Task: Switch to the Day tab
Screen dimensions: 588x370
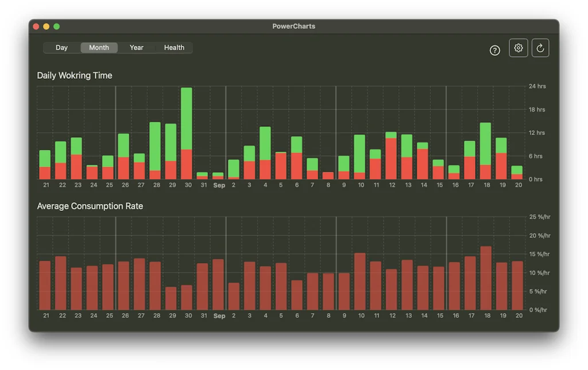Action: tap(61, 48)
